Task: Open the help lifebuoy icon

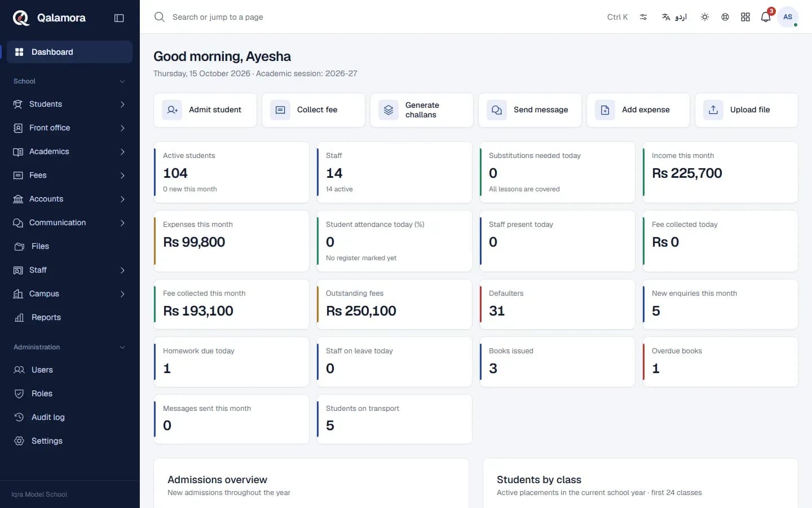Action: (725, 17)
